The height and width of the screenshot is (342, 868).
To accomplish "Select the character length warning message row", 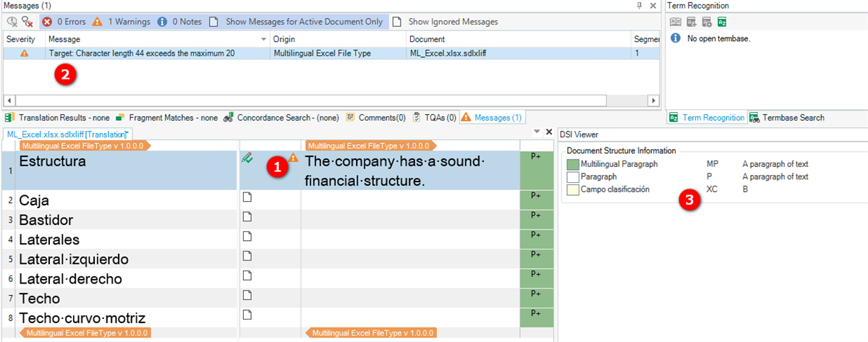I will 331,54.
